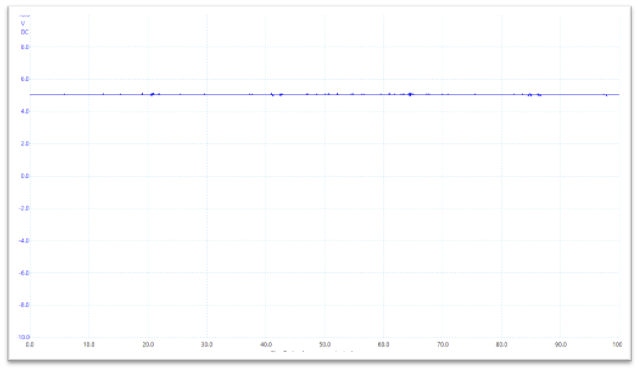Select the -6.0 voltage axis label
Image resolution: width=639 pixels, height=371 pixels.
pos(24,273)
